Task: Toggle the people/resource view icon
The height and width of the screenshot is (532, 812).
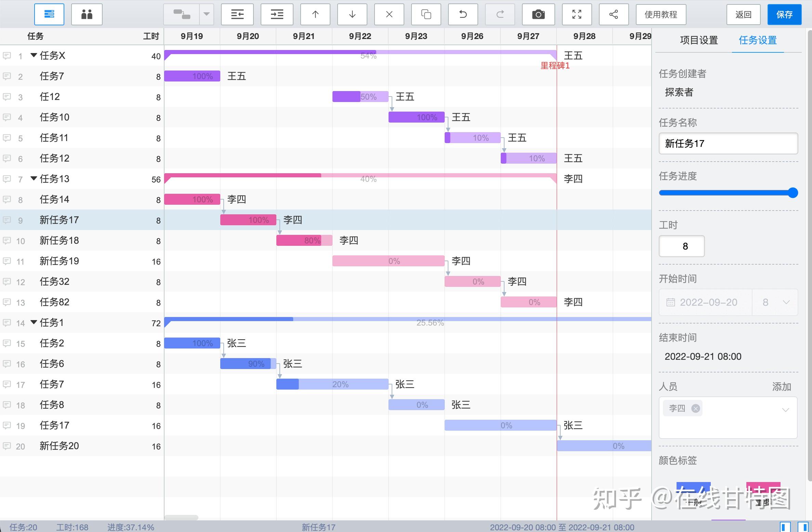Action: 87,14
